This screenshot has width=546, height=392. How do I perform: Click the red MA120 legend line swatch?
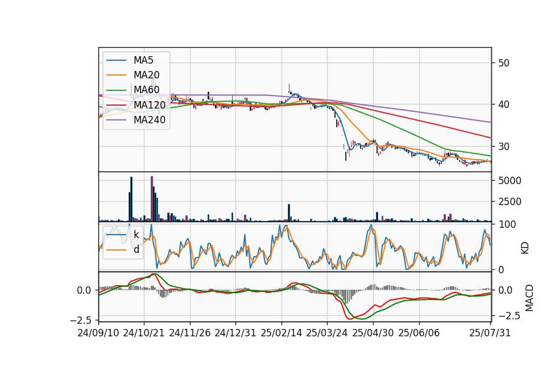[116, 105]
